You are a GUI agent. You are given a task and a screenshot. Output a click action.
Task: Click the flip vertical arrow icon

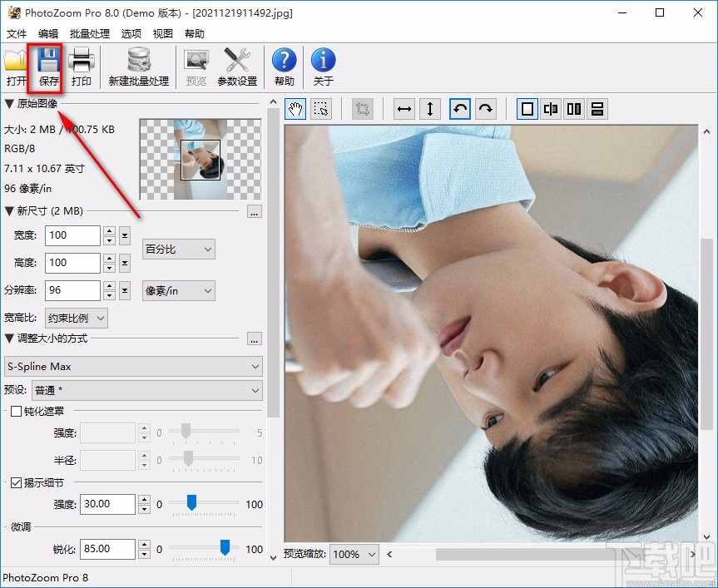pos(429,109)
